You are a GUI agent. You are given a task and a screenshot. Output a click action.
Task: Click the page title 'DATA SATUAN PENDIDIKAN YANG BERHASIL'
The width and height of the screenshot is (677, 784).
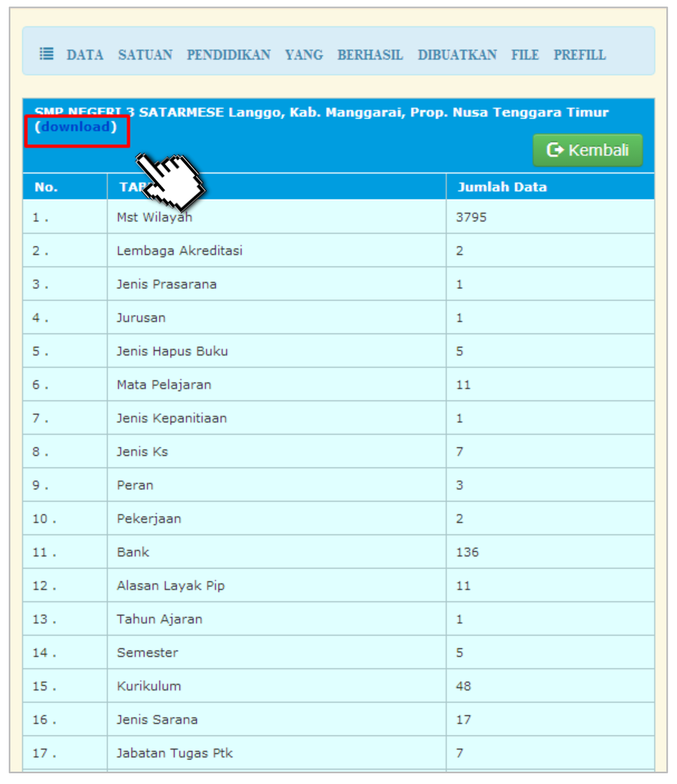tap(235, 54)
